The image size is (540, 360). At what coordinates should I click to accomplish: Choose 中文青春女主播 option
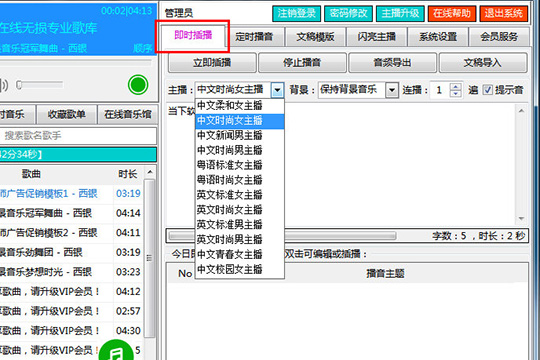(x=240, y=254)
